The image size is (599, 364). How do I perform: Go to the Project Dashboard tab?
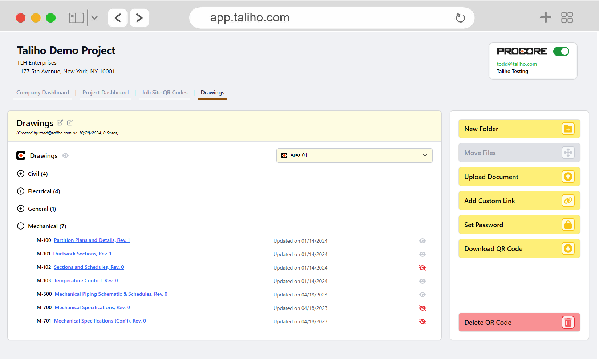point(105,93)
